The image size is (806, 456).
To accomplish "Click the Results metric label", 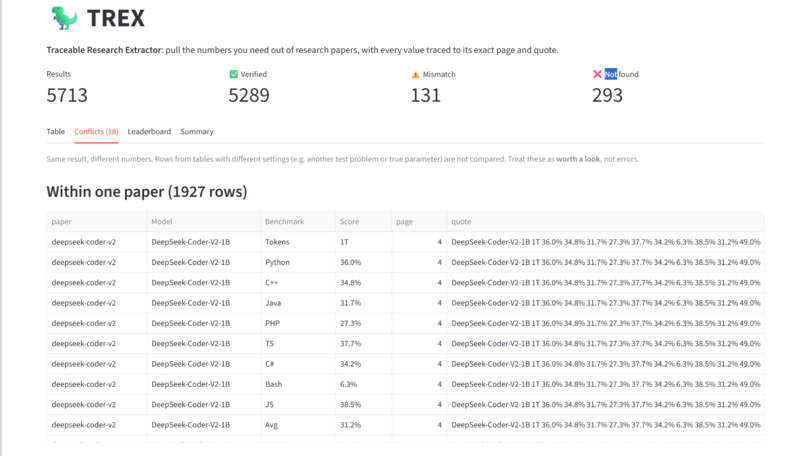I will pos(59,74).
